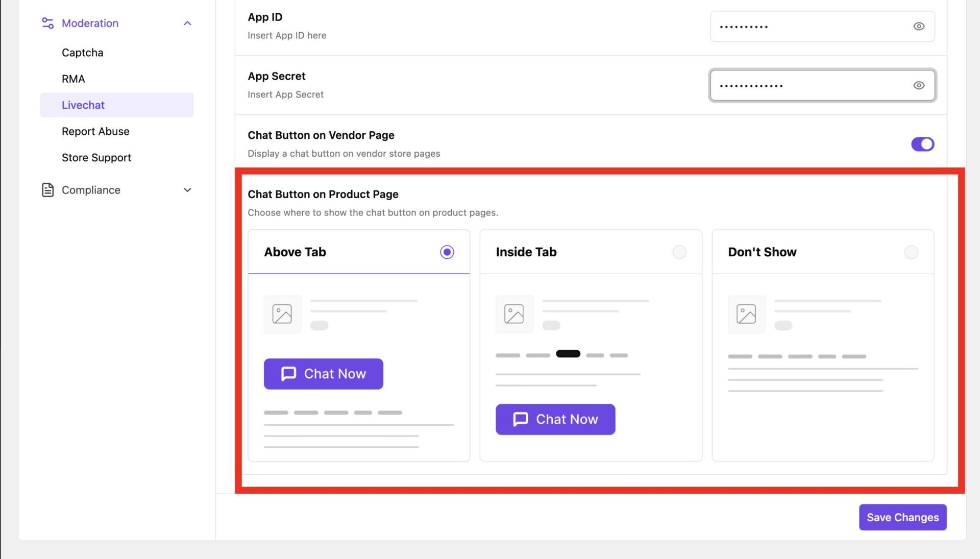Reveal the App ID with eye icon
Image resolution: width=980 pixels, height=559 pixels.
click(x=919, y=27)
